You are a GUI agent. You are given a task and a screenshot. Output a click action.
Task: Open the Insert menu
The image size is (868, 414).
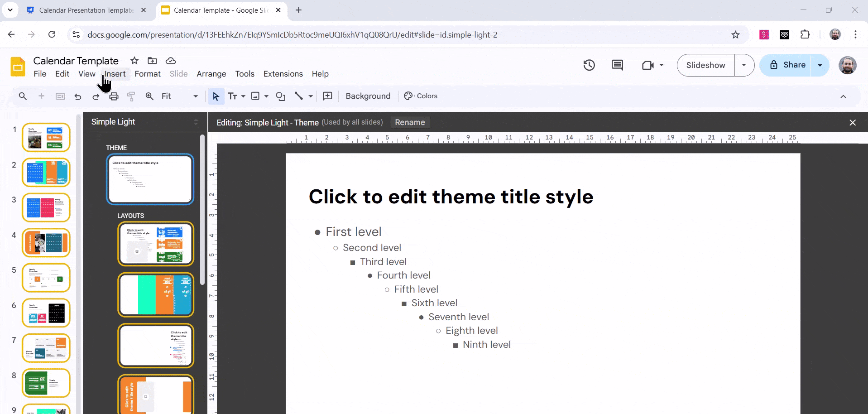tap(115, 74)
